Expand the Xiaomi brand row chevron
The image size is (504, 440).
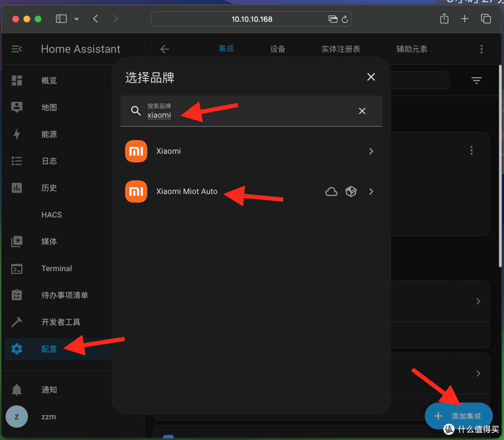click(x=371, y=151)
